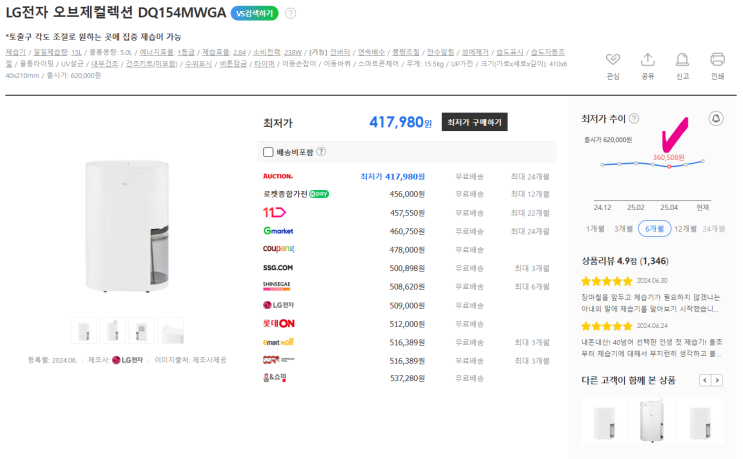The height and width of the screenshot is (459, 743).
Task: Click the 478,000원 Coupang price
Action: (407, 250)
